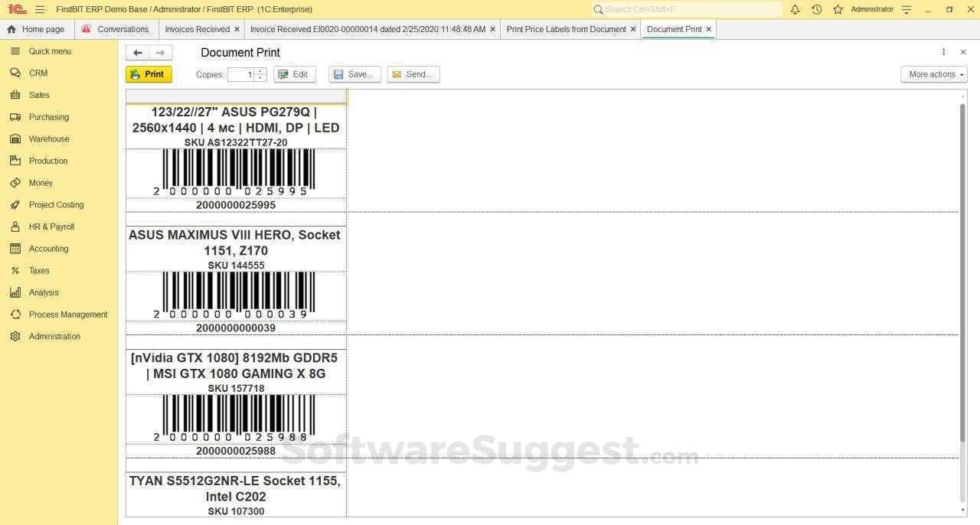Click scroll-down arrow of preview scrollbar
The height and width of the screenshot is (525, 980).
[962, 510]
